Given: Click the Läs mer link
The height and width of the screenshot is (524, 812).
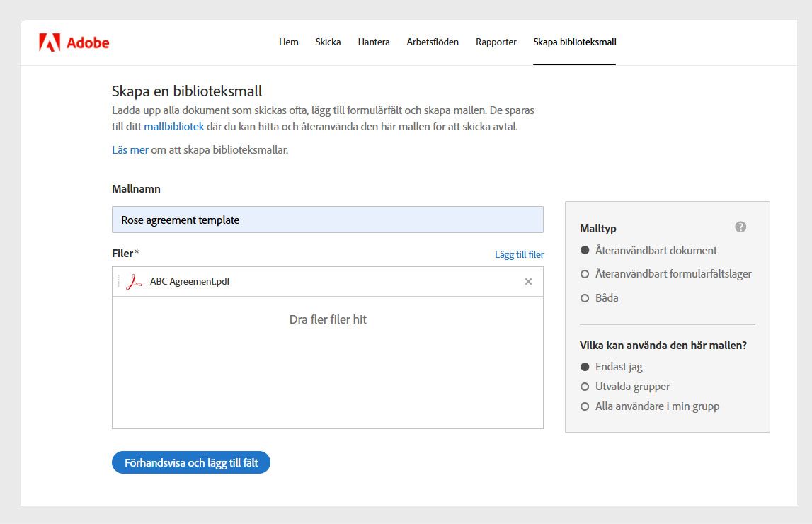Looking at the screenshot, I should [x=130, y=149].
